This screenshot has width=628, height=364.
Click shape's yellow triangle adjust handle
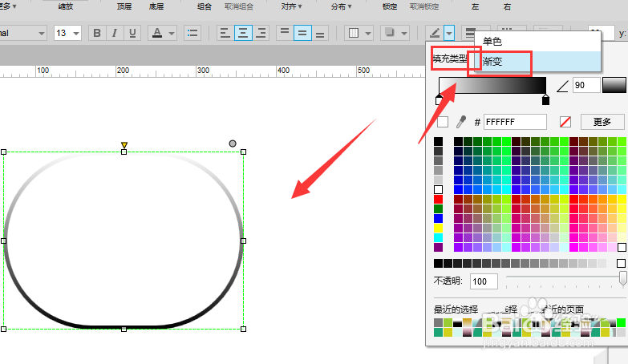coord(124,144)
